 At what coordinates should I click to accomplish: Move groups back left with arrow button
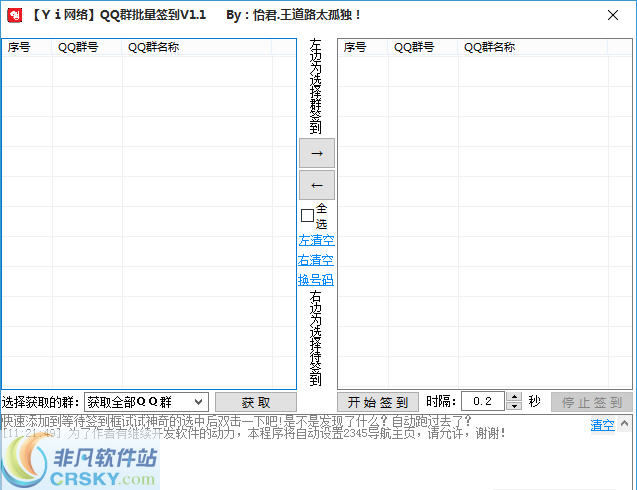[x=317, y=185]
